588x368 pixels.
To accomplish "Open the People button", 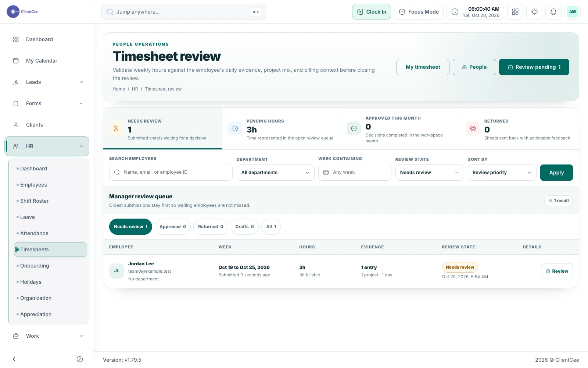I will [474, 67].
